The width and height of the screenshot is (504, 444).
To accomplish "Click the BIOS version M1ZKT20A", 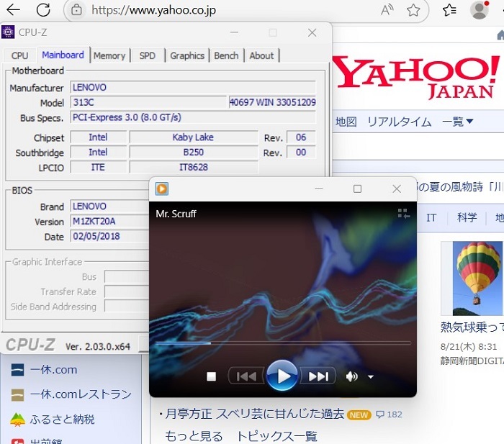I will (109, 221).
